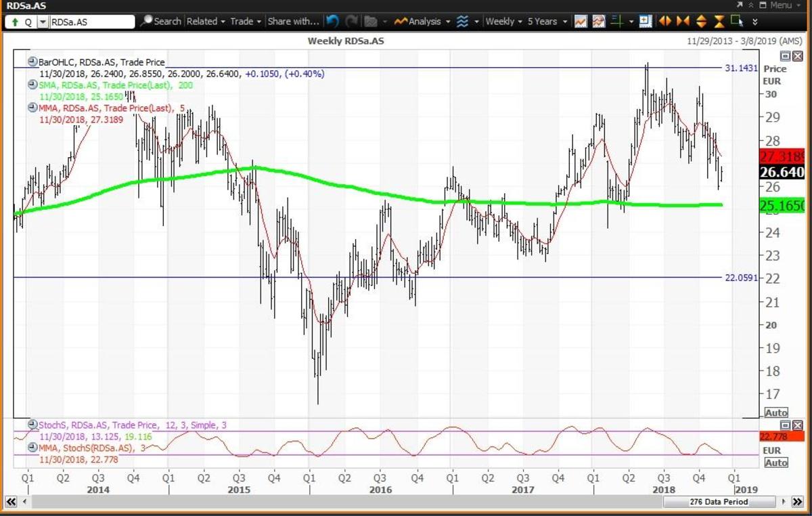Click the vertical expand arrows icon
Viewport: 812px width, 516px height.
click(701, 22)
